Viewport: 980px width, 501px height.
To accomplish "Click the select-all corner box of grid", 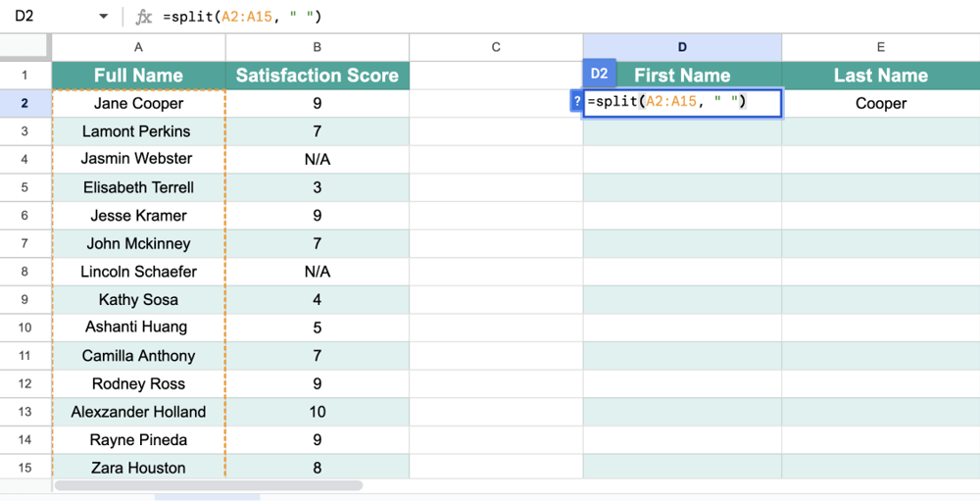I will 25,47.
